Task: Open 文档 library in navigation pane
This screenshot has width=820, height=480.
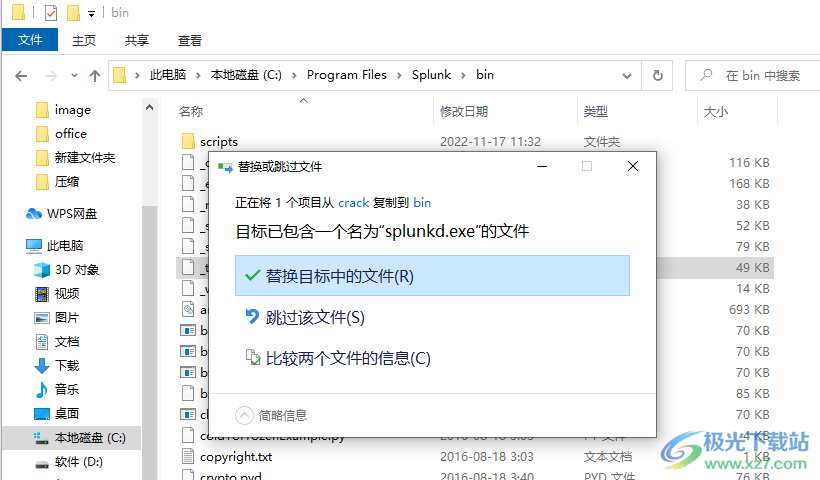Action: pyautogui.click(x=56, y=341)
